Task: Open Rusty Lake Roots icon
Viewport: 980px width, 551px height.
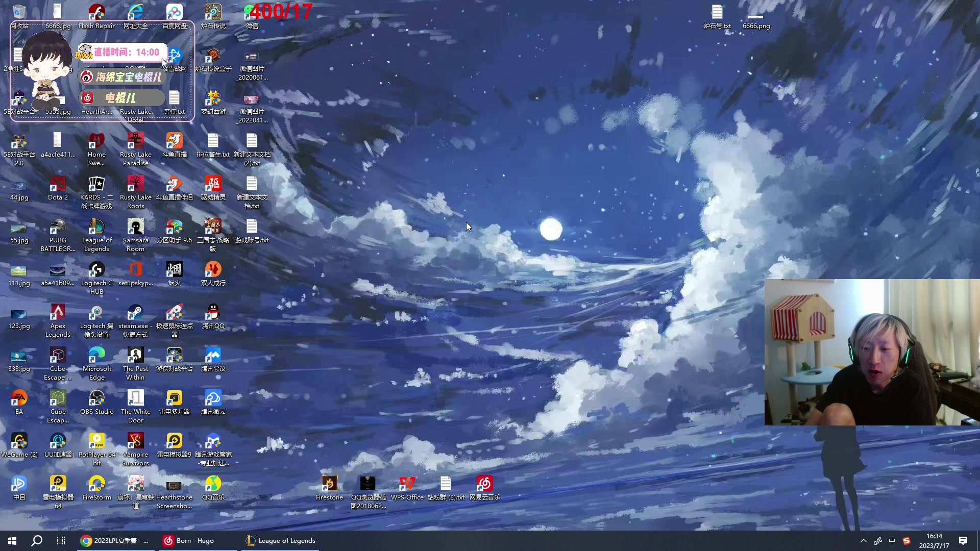Action: coord(135,192)
